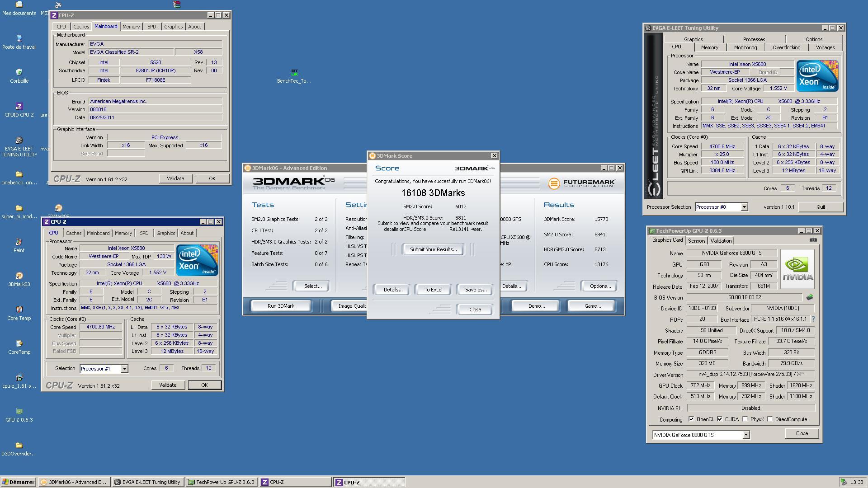
Task: Open Validation tab in GPU-Z
Action: click(x=721, y=241)
